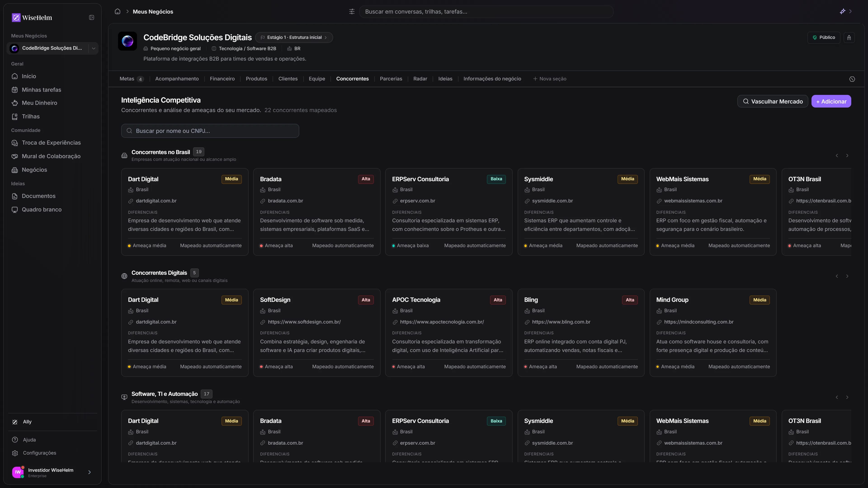Screen dimensions: 868x488
Task: Switch to the Clientes tab
Action: pyautogui.click(x=288, y=79)
